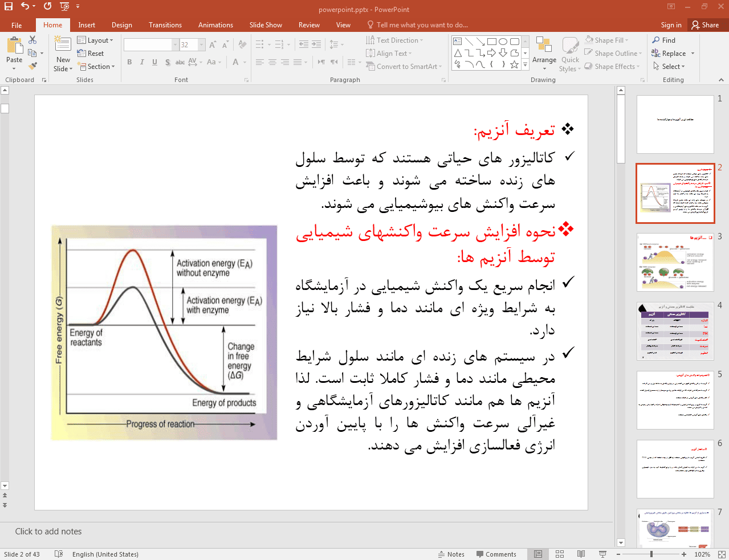This screenshot has width=729, height=560.
Task: Open the Select dropdown in Editing group
Action: coord(669,67)
